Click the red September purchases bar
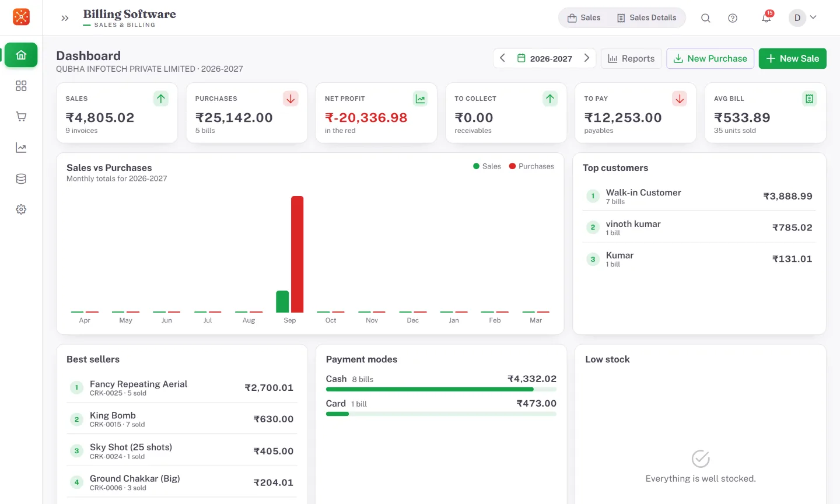Screen dimensions: 840x504 [297, 254]
